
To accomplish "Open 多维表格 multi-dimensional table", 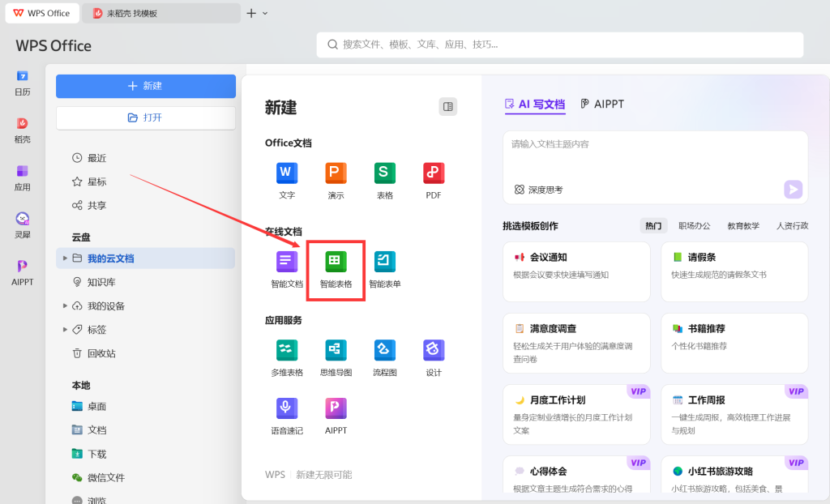I will (x=287, y=350).
